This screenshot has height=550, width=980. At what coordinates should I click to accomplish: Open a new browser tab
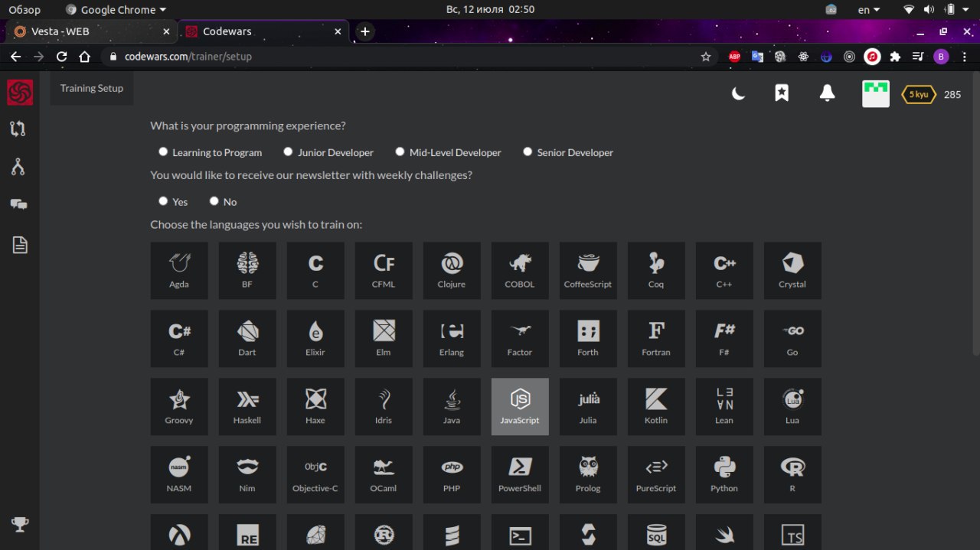pyautogui.click(x=365, y=31)
